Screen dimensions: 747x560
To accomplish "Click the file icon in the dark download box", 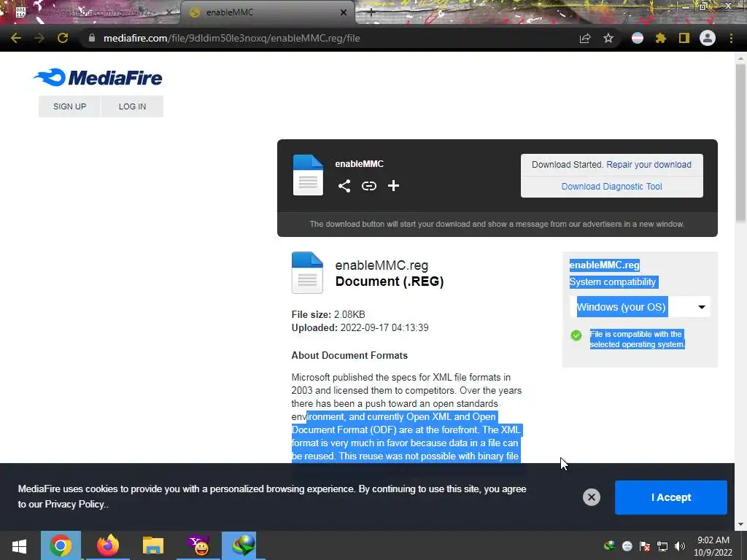I will [308, 175].
